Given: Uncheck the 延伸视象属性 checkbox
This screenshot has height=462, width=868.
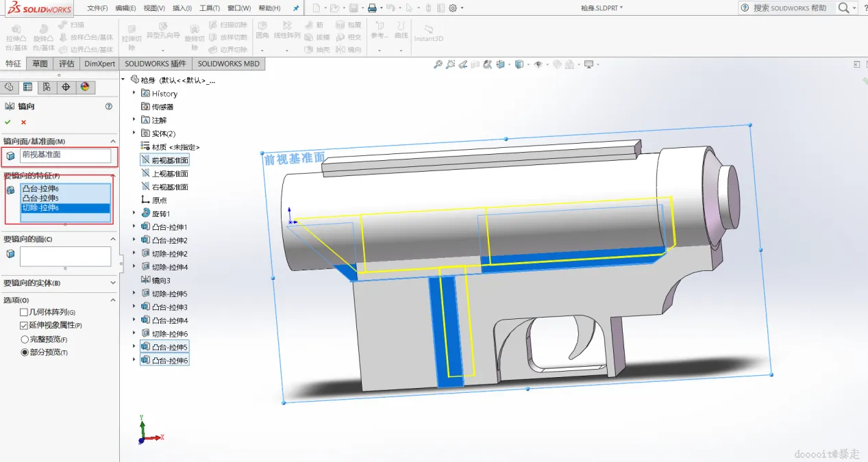Looking at the screenshot, I should coord(24,326).
